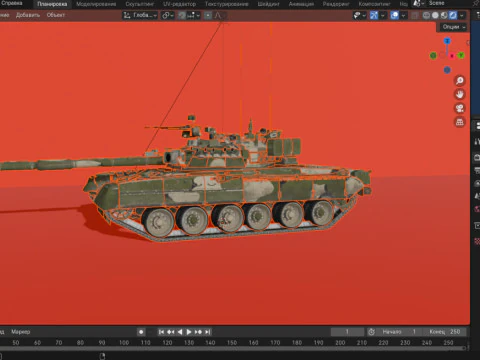Open the pivot point dropdown
The image size is (480, 360).
click(x=168, y=15)
